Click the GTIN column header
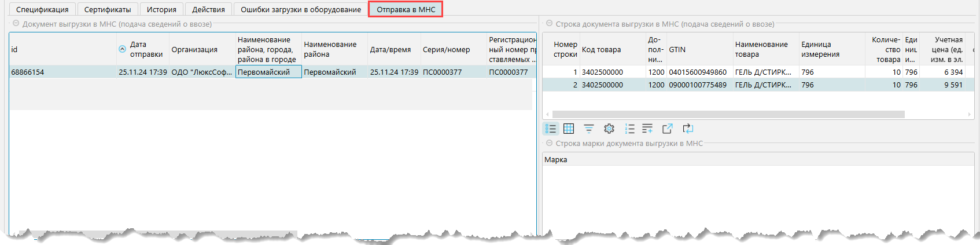The width and height of the screenshot is (980, 245). tap(677, 49)
